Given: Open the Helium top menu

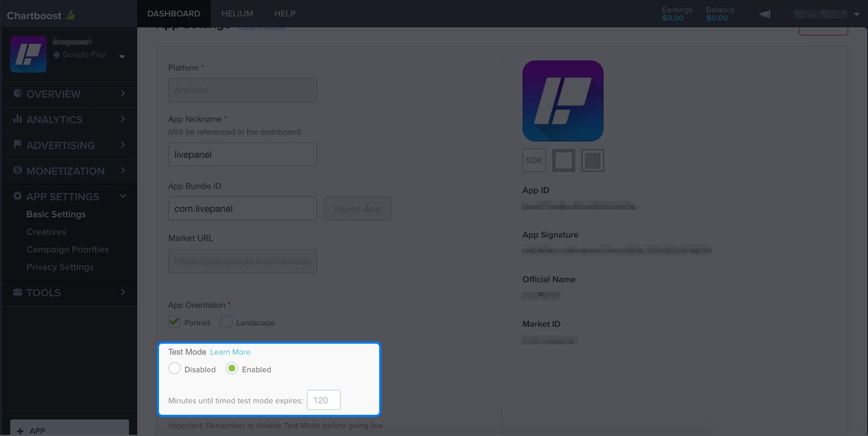Looking at the screenshot, I should [x=237, y=14].
